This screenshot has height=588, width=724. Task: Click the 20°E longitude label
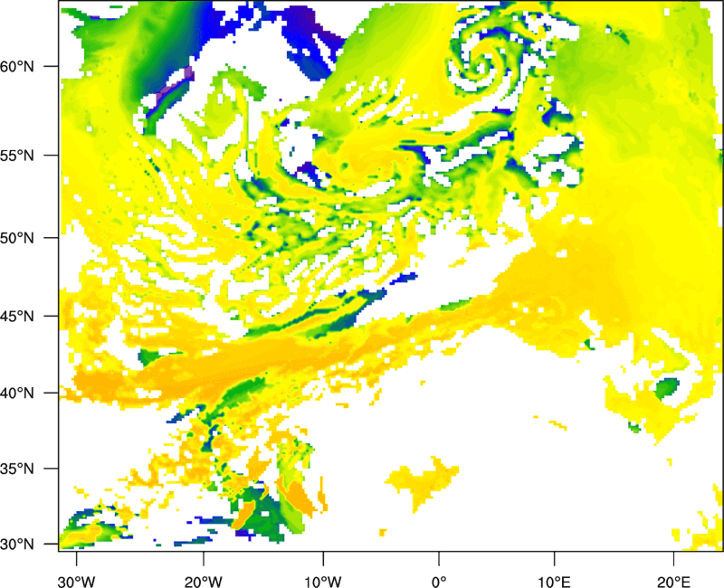pos(673,582)
